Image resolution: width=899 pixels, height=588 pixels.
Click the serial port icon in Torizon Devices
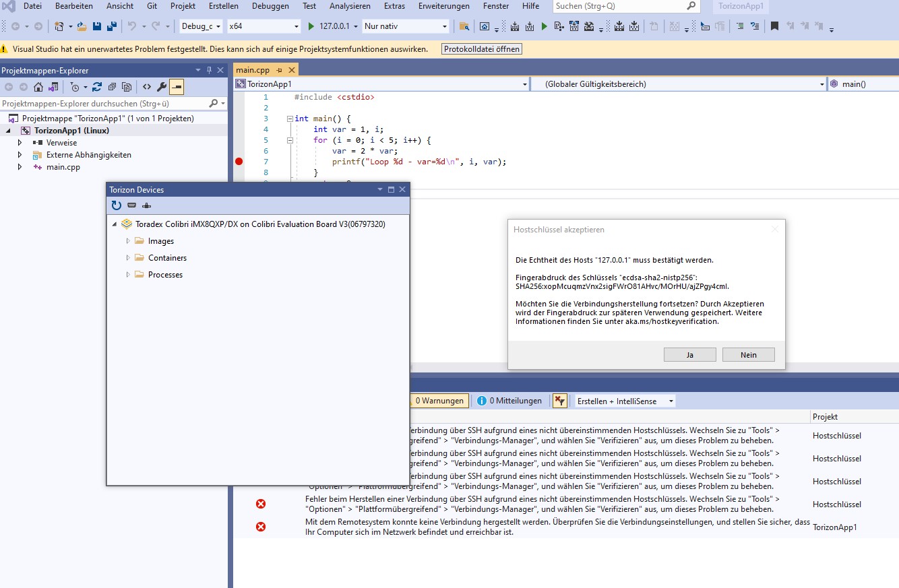click(131, 205)
